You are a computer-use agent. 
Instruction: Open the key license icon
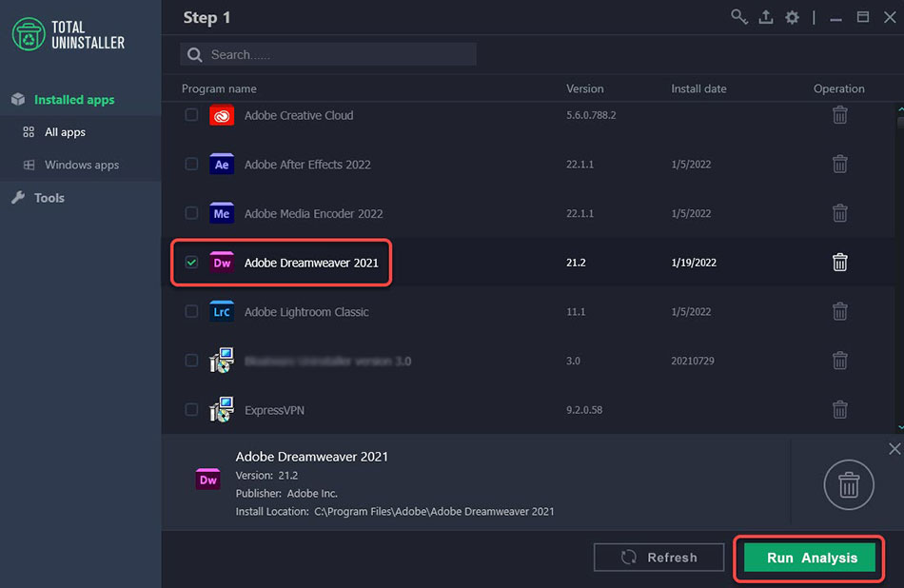click(739, 17)
